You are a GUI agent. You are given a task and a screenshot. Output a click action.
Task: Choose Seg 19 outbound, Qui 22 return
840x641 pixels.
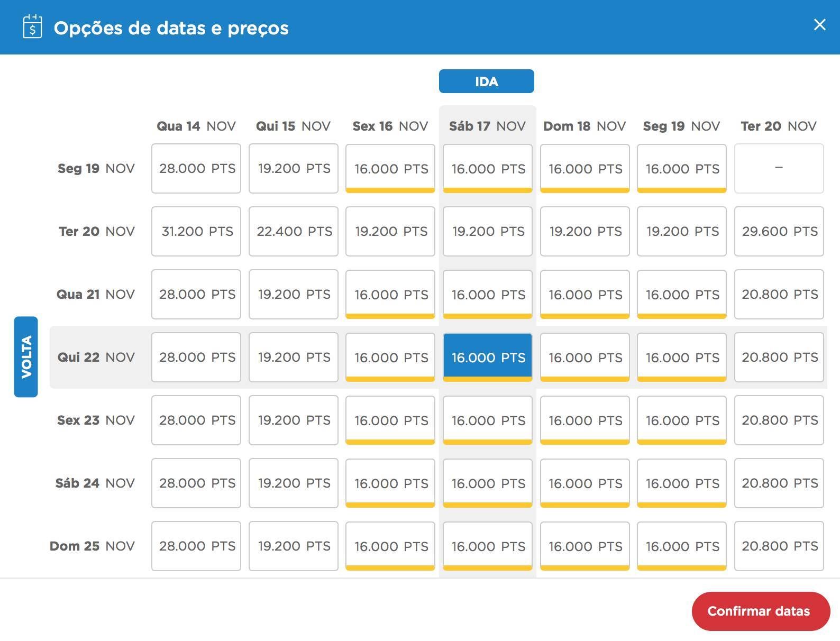click(682, 357)
